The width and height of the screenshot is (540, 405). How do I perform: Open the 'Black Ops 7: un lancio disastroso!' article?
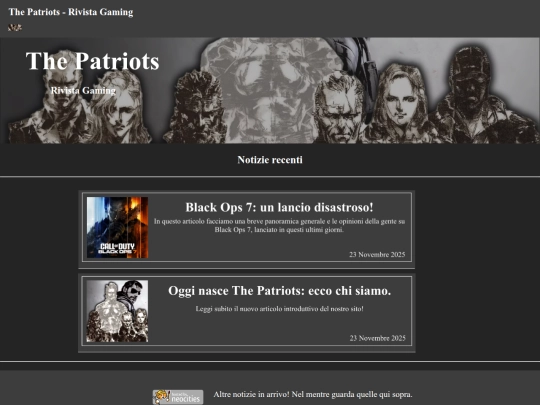tap(279, 207)
